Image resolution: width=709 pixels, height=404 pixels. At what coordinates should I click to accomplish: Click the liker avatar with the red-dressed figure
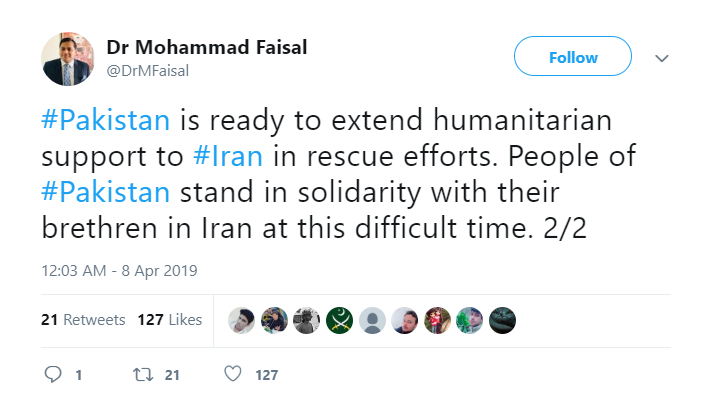437,320
